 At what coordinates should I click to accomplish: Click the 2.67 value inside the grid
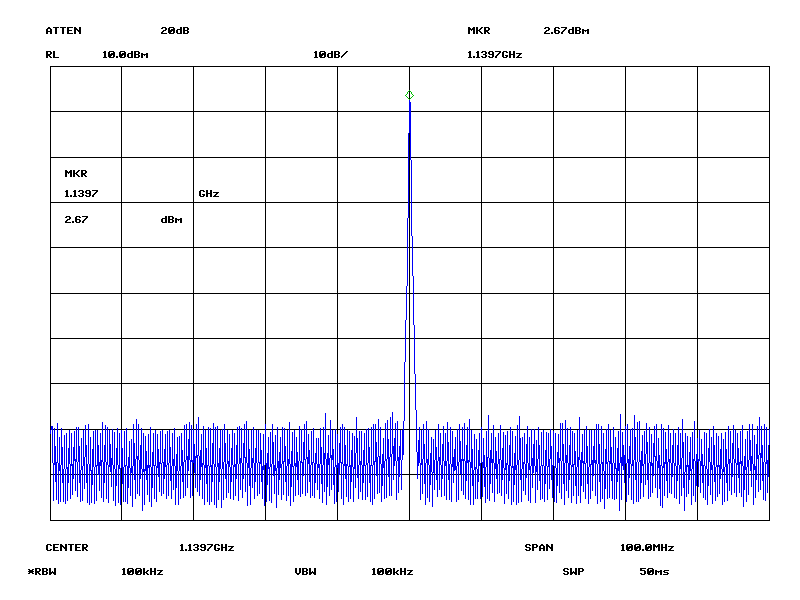pyautogui.click(x=76, y=219)
